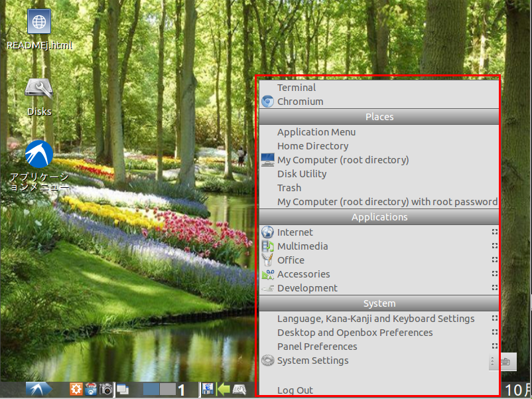This screenshot has width=532, height=399.
Task: Click the submenu arrow on Internet row
Action: (x=495, y=232)
